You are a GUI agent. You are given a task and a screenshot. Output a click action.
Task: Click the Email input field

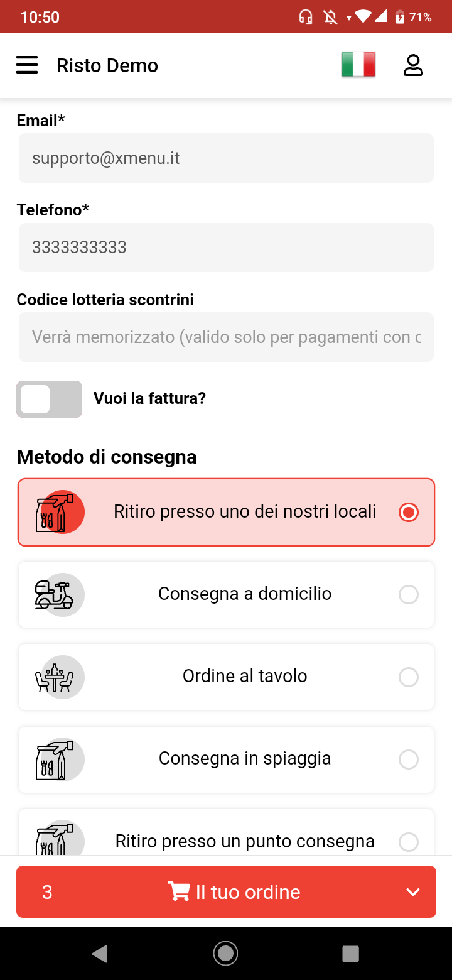pos(226,158)
